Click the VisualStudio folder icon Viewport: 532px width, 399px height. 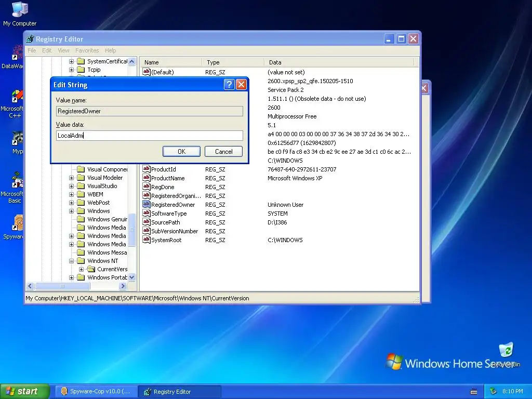point(81,186)
